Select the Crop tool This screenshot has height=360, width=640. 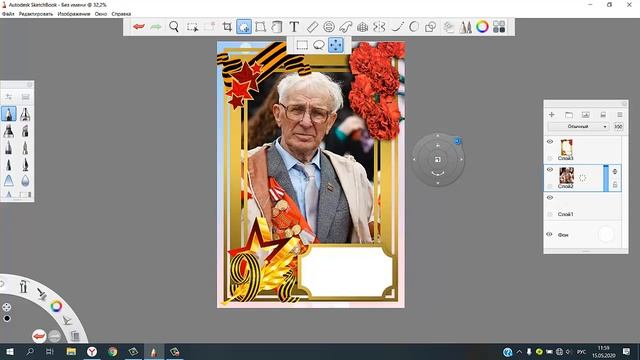pyautogui.click(x=227, y=27)
